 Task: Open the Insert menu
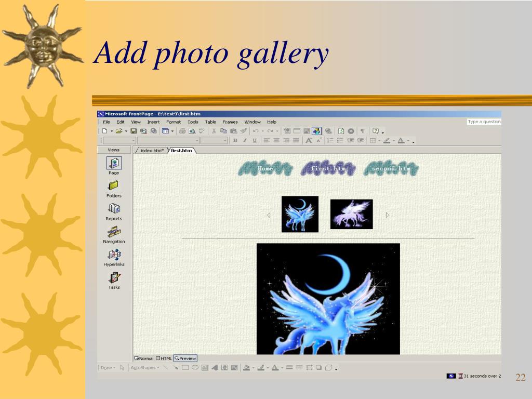[x=153, y=122]
